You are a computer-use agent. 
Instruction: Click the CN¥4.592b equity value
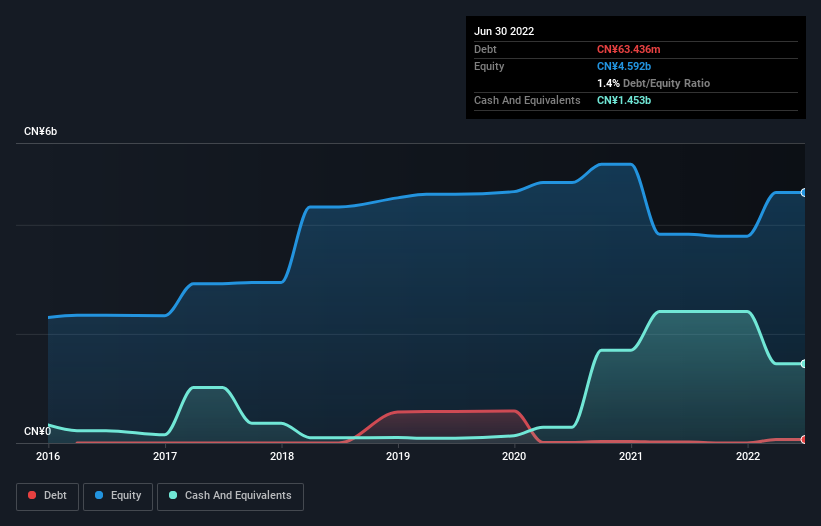point(624,66)
